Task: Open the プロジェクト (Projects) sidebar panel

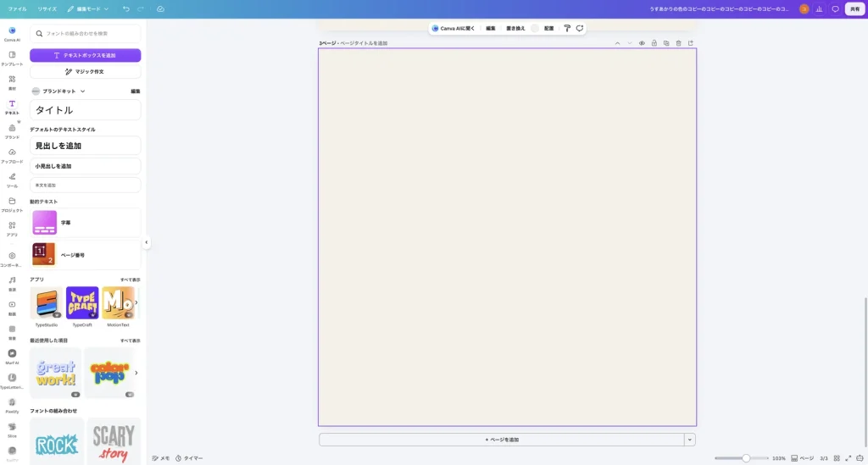Action: [x=12, y=204]
